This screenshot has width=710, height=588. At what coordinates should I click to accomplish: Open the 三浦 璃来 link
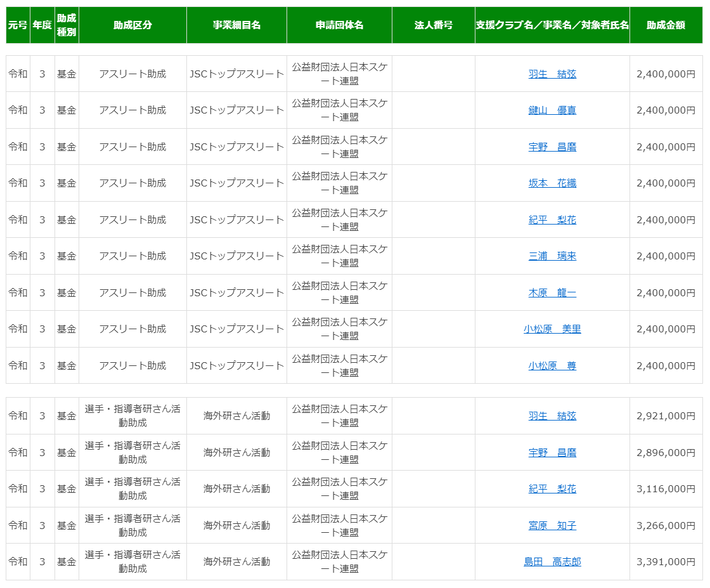tap(552, 256)
